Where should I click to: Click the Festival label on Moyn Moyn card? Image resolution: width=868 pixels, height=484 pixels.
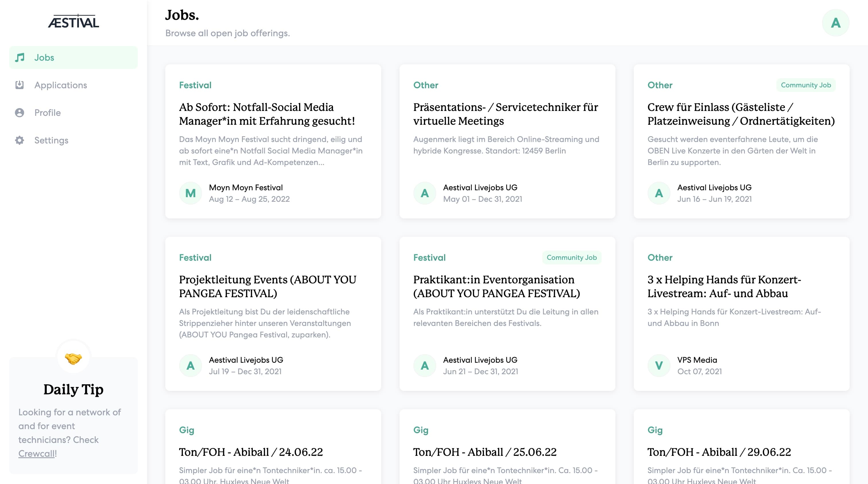[x=195, y=85]
